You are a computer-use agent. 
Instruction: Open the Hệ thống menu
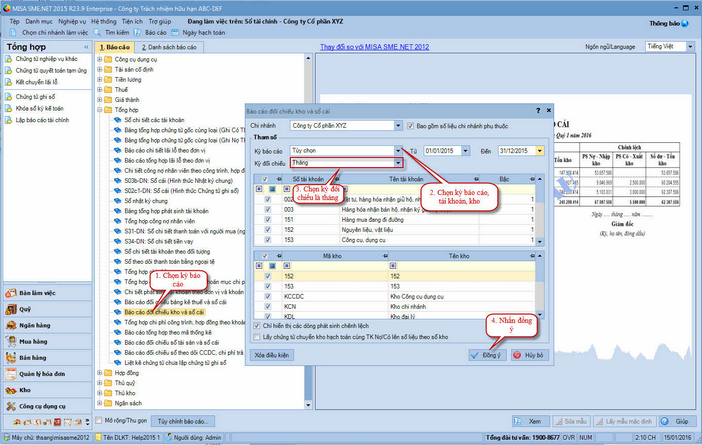coord(104,21)
